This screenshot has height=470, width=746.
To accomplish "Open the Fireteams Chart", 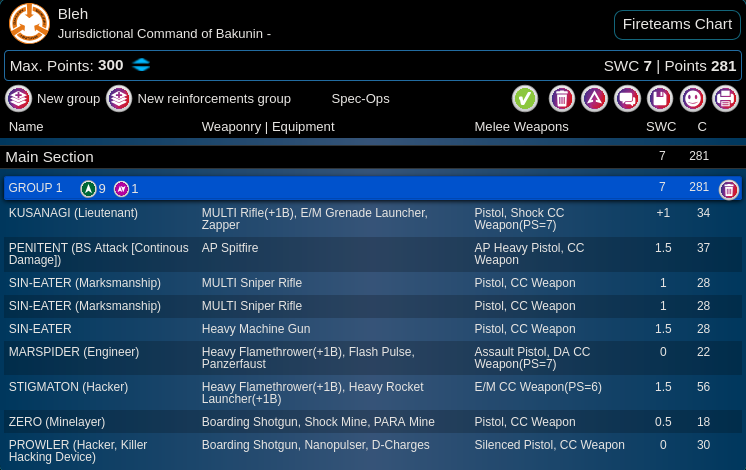I will [677, 24].
